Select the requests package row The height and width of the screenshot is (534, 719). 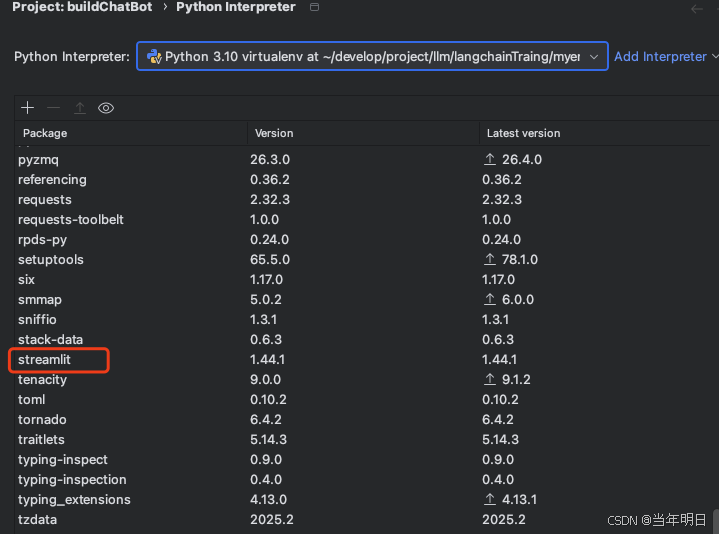point(364,200)
